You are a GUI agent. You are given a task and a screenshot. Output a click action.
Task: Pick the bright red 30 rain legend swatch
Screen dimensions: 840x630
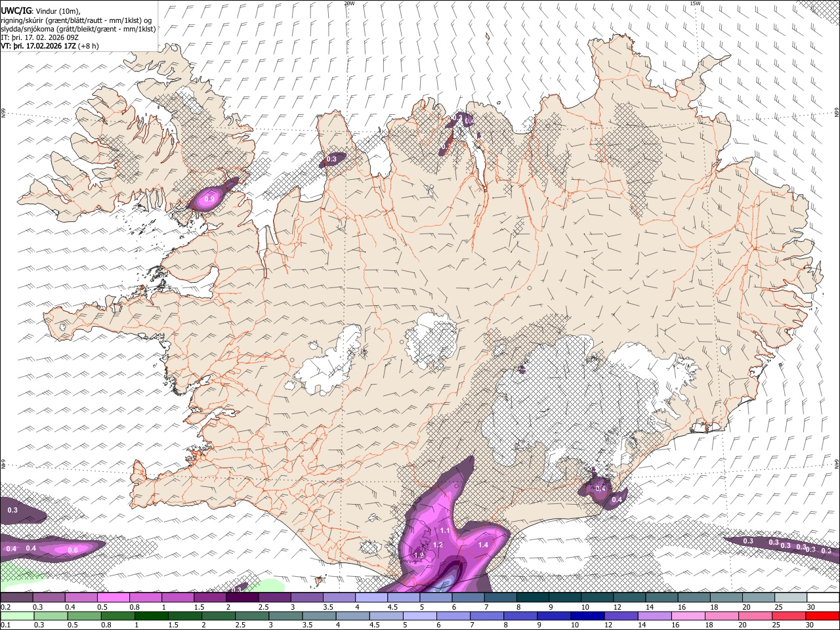tap(823, 616)
